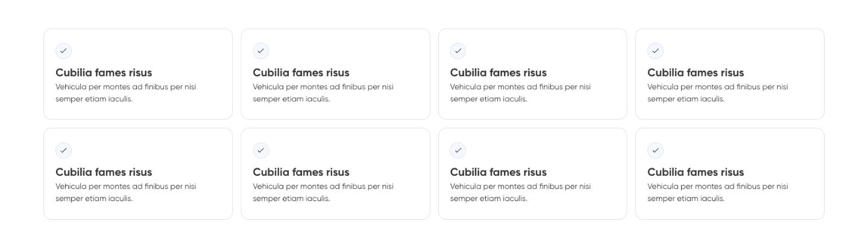This screenshot has height=247, width=868.
Task: Click the checkmark icon in the top row's fourth card
Action: (x=655, y=51)
